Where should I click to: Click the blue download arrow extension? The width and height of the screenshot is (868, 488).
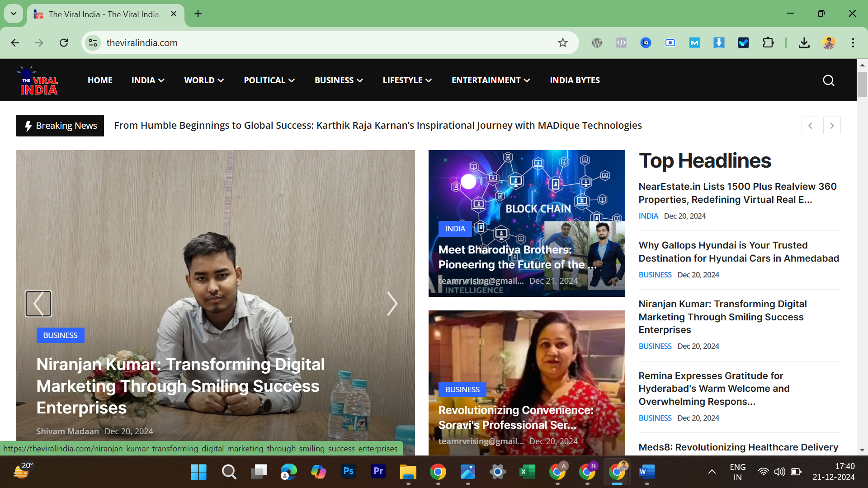[719, 43]
